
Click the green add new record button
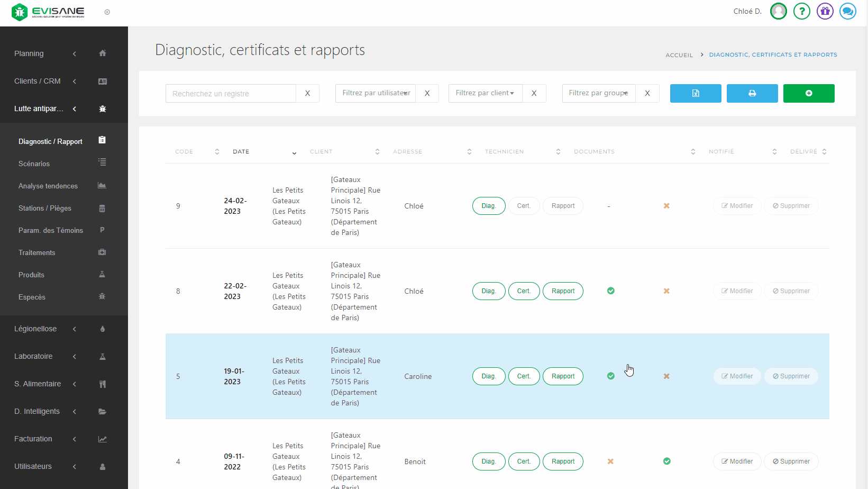[808, 93]
